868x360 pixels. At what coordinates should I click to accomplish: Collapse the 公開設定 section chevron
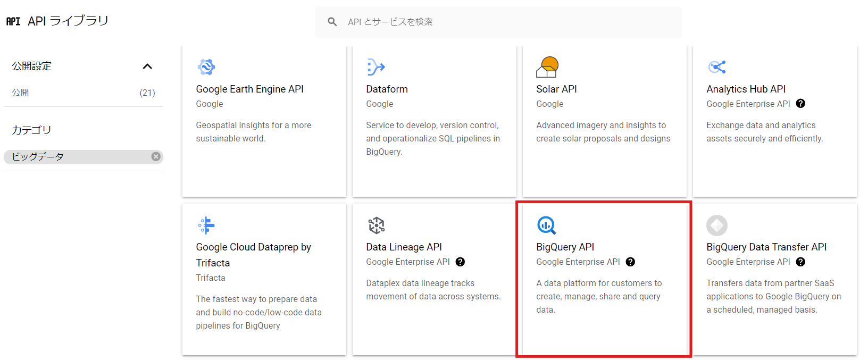point(147,66)
